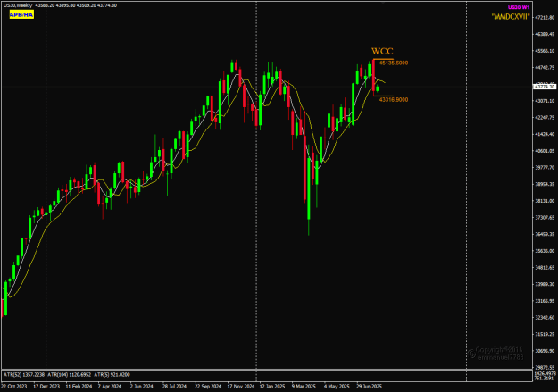
Task: Click the 32342.60 price axis label
Action: tap(545, 318)
